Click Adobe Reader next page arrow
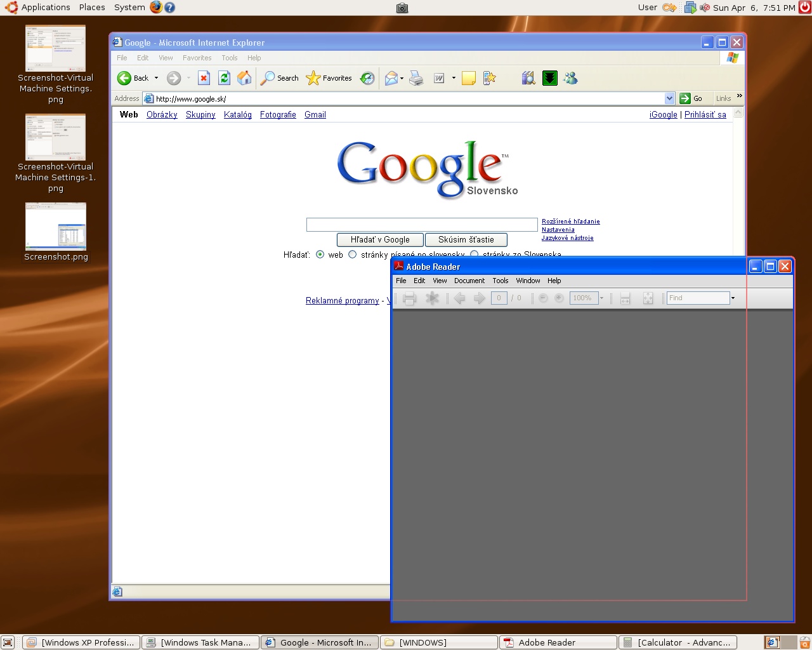This screenshot has width=812, height=650. pos(480,298)
